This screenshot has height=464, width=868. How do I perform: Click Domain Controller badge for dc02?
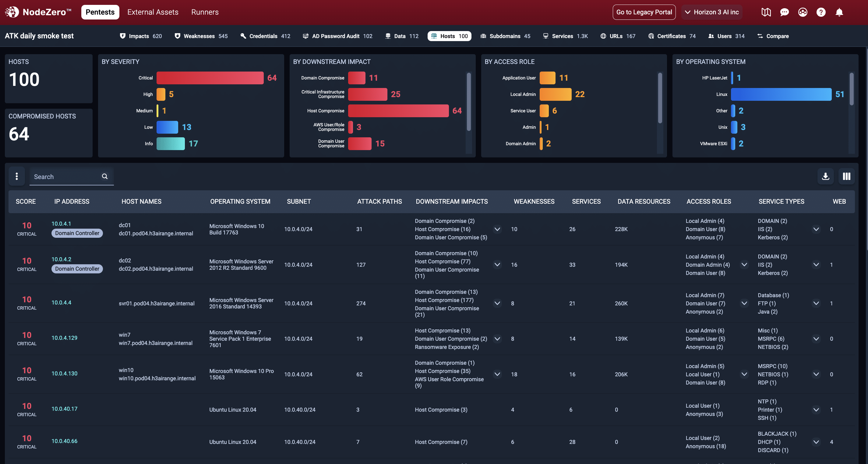tap(77, 269)
